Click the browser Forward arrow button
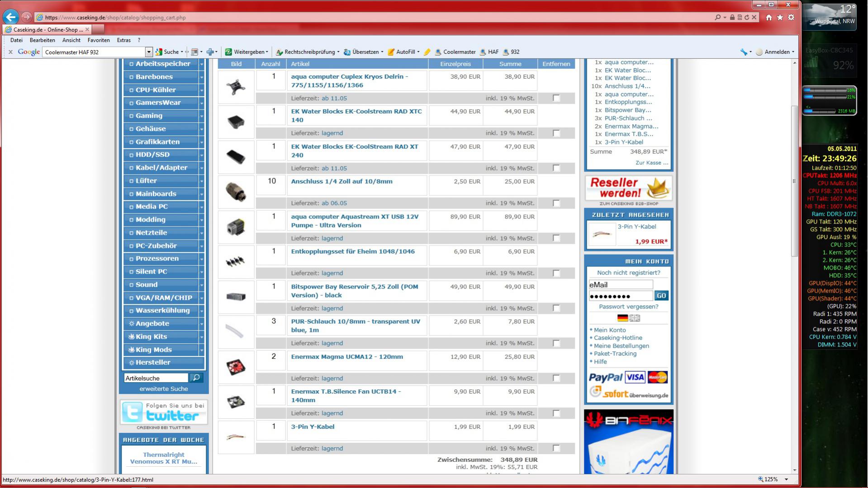Viewport: 868px width, 488px height. click(x=27, y=17)
